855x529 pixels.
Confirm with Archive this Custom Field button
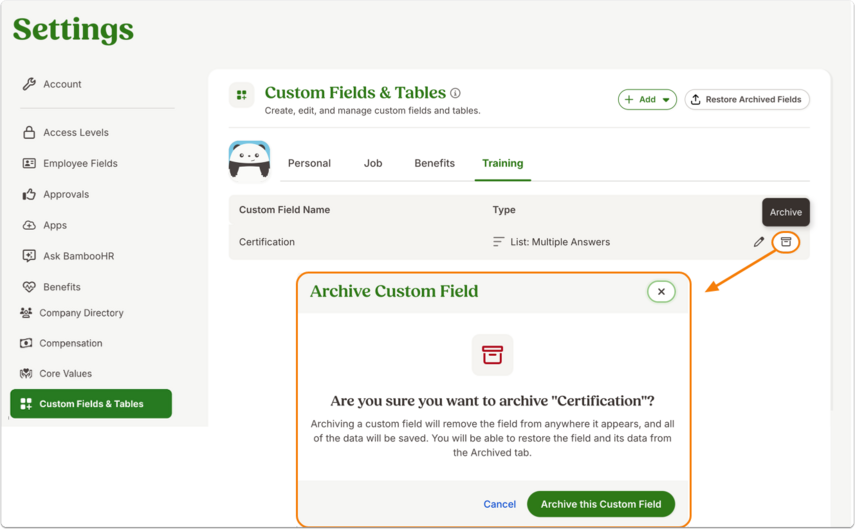(x=601, y=504)
